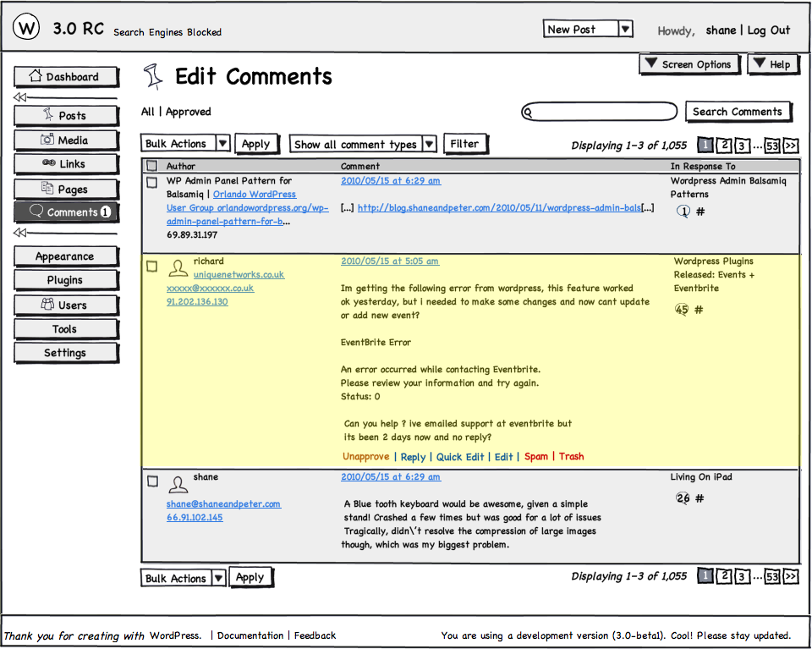Open the Dashboard menu item
The width and height of the screenshot is (812, 649).
click(66, 77)
